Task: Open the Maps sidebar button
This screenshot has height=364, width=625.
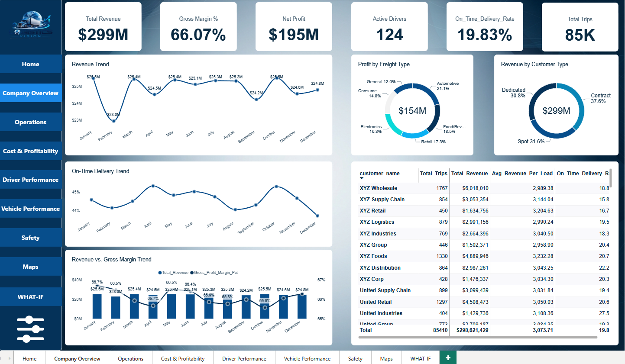Action: (x=31, y=267)
